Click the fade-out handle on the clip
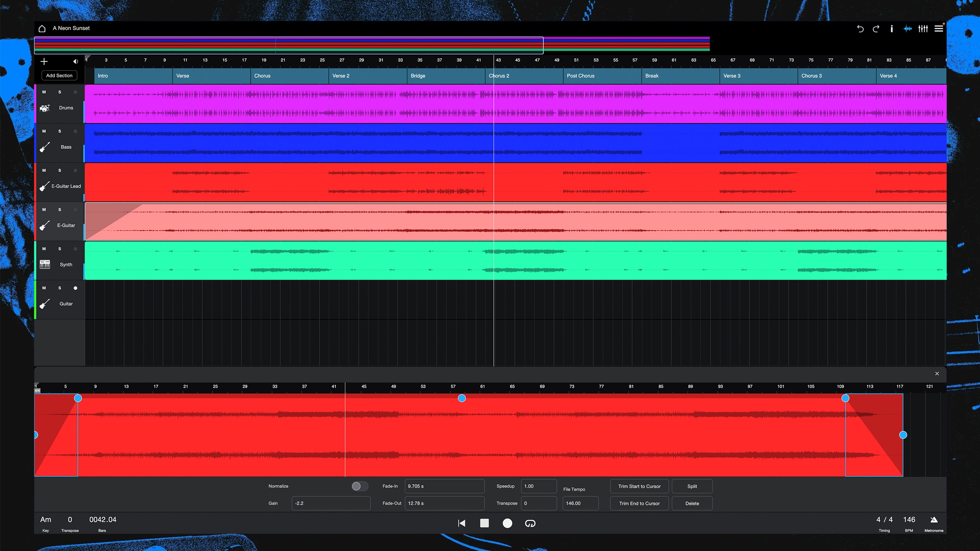Screen dimensions: 980x551 845,398
